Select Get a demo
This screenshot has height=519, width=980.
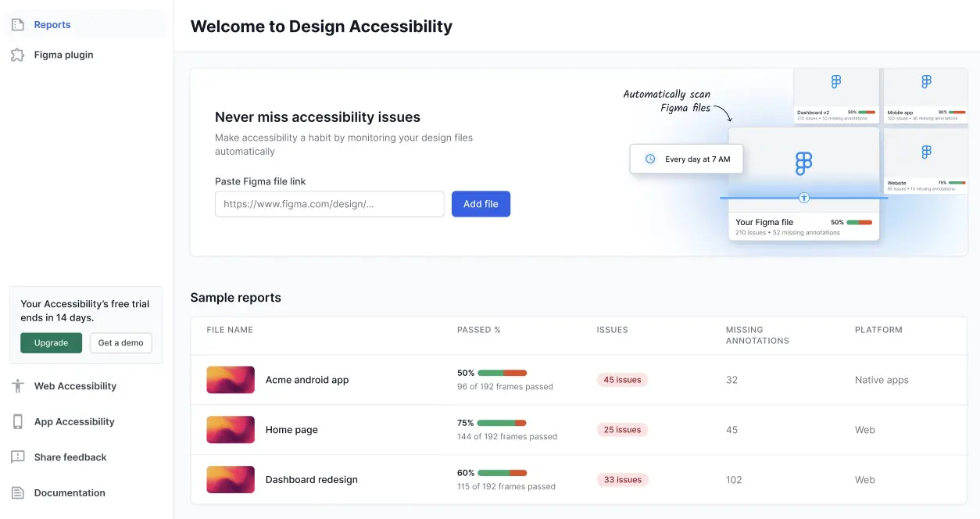(120, 342)
